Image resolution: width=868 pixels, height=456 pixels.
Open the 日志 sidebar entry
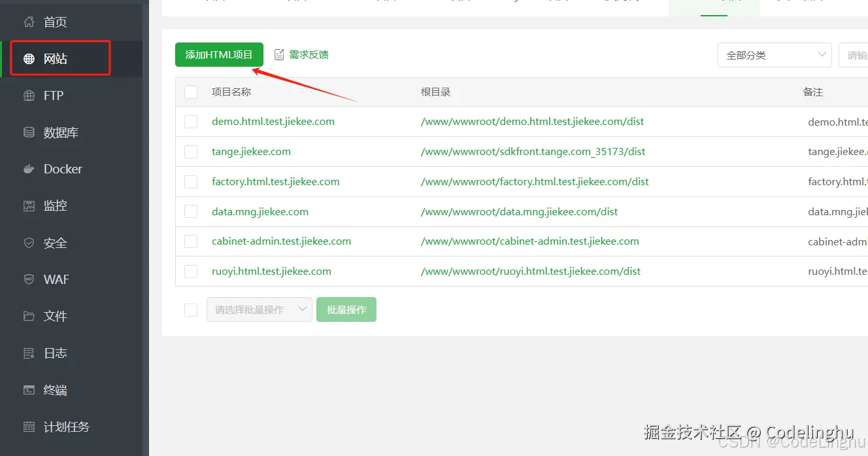(71, 353)
